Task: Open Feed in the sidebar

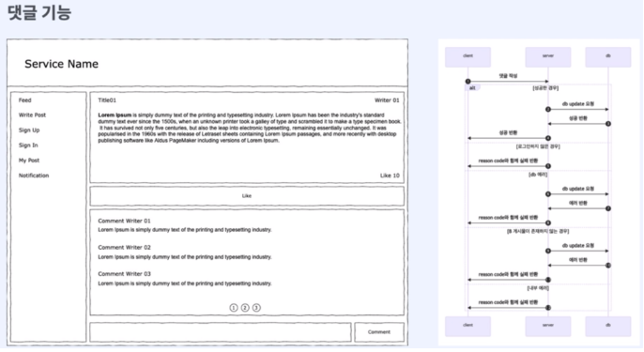Action: pos(24,99)
